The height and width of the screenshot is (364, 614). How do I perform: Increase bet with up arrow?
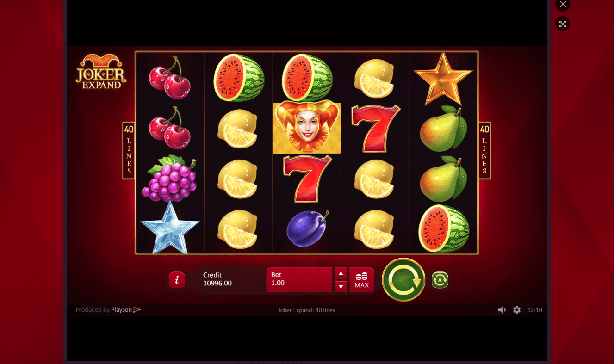[341, 273]
